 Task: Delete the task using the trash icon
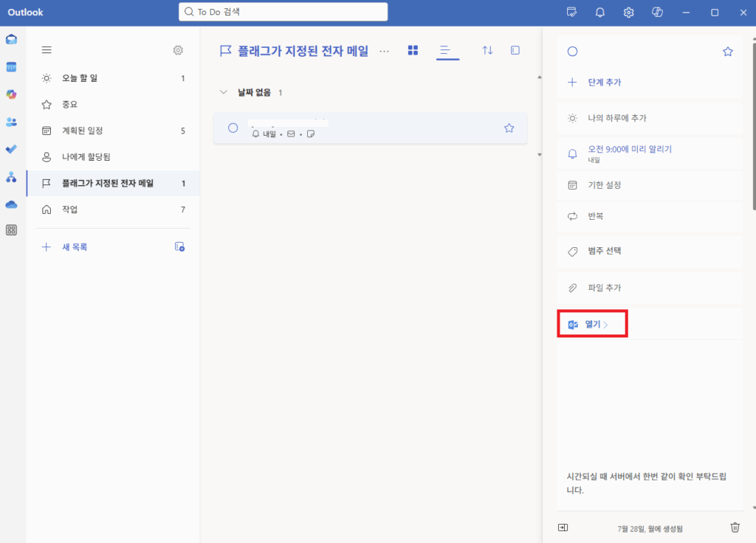(735, 528)
